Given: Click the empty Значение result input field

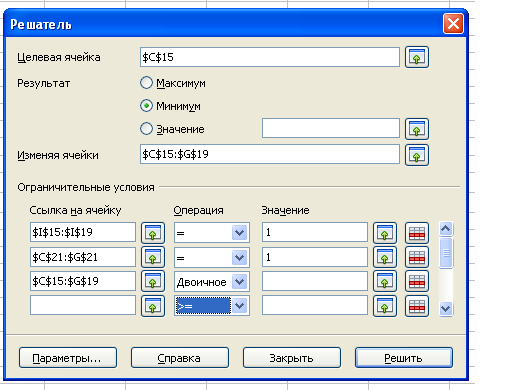Looking at the screenshot, I should (331, 128).
